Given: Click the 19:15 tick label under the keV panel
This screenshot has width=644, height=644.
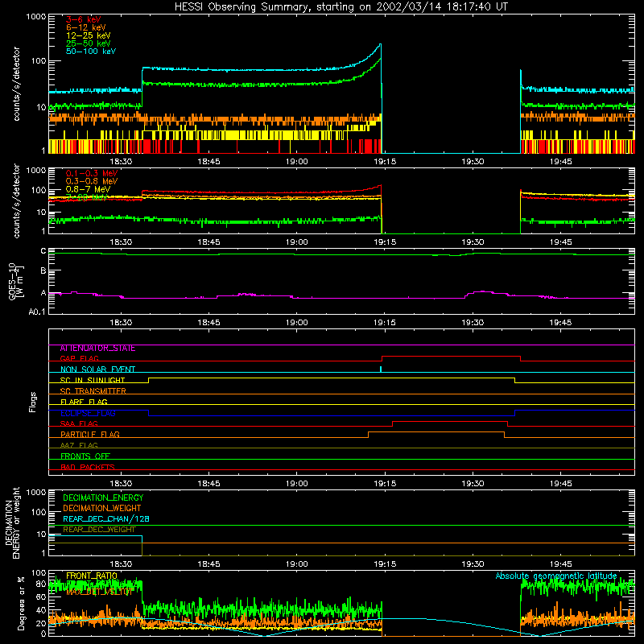Looking at the screenshot, I should 385,162.
